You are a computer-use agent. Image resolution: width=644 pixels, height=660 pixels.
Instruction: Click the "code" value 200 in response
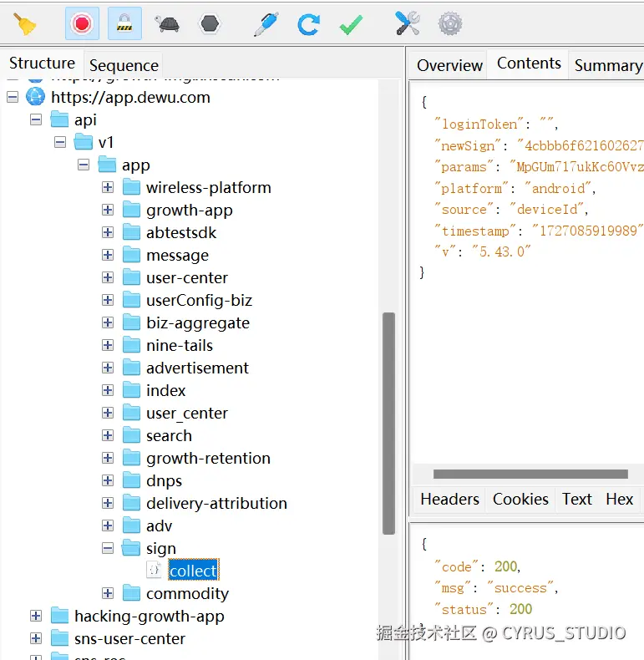pos(506,566)
